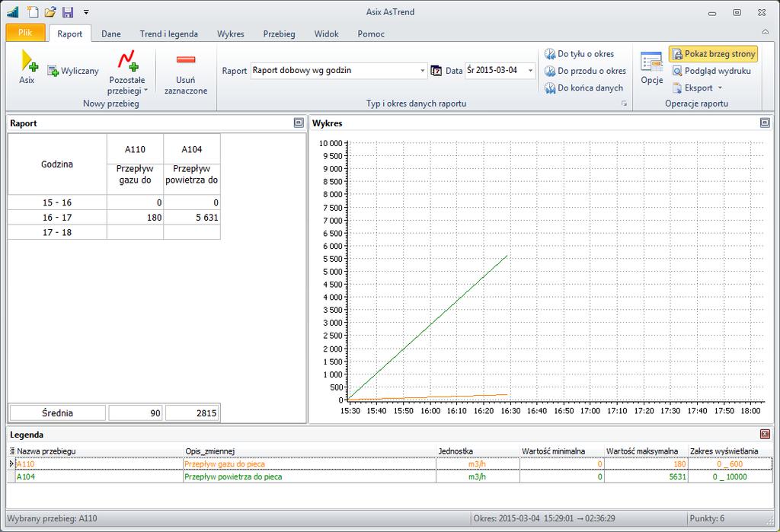
Task: Open the legend column chooser icon
Action: point(12,451)
